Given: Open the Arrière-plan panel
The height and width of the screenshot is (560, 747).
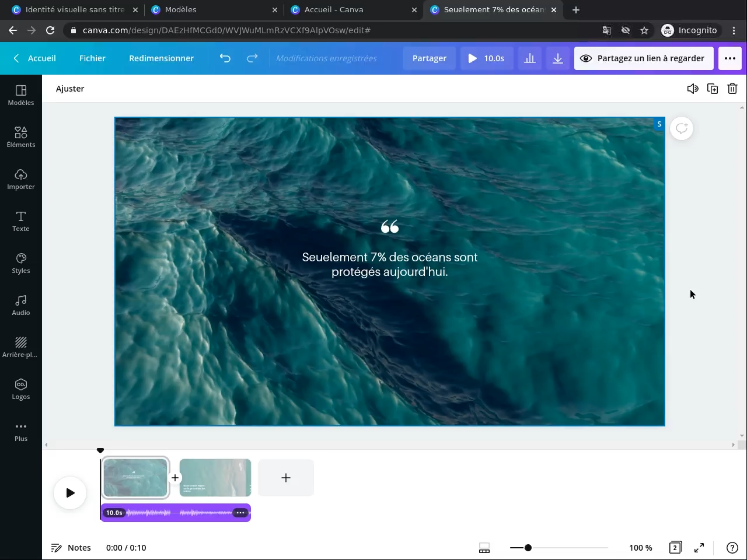Looking at the screenshot, I should click(21, 347).
